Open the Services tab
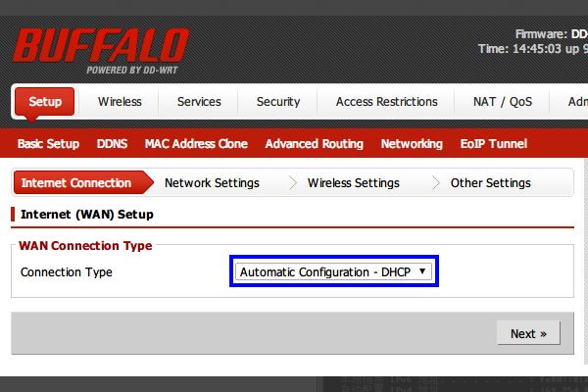Image resolution: width=588 pixels, height=392 pixels. (199, 102)
